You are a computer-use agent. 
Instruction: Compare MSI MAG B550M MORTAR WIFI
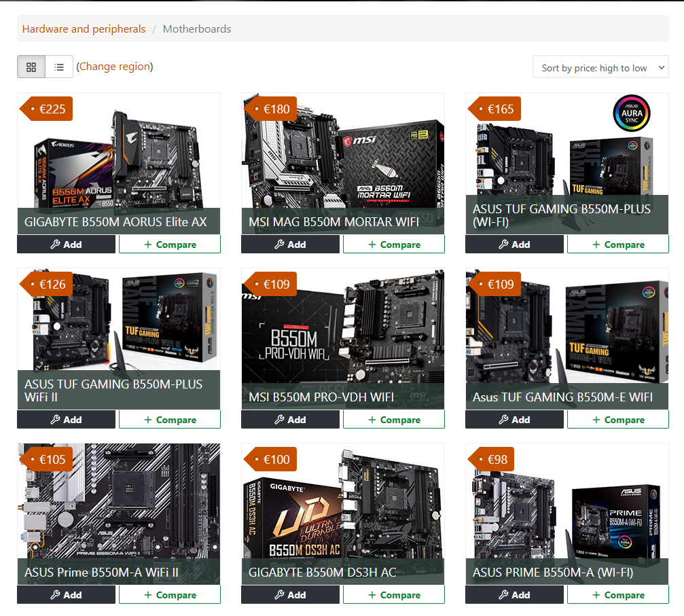tap(394, 244)
